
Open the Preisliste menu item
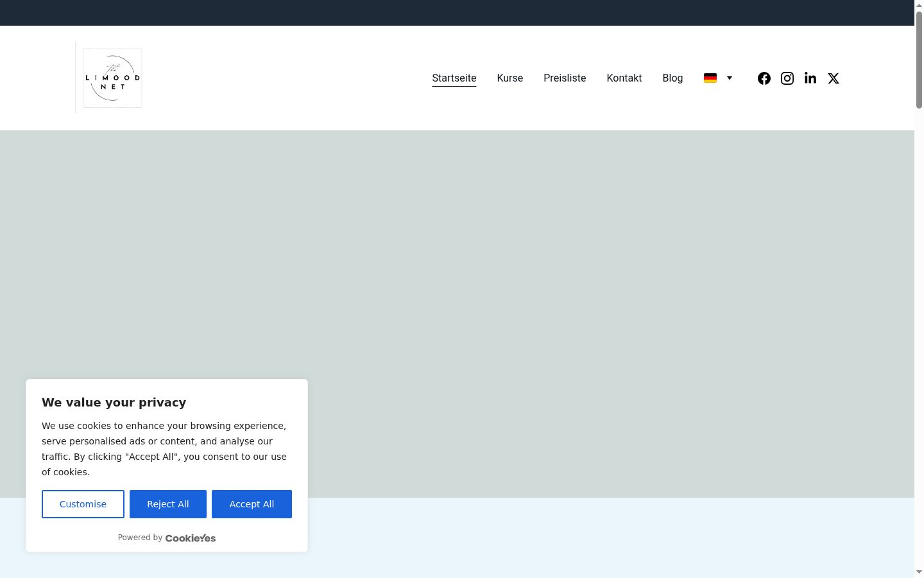565,78
